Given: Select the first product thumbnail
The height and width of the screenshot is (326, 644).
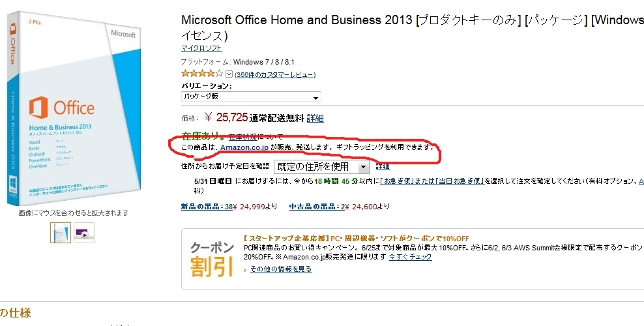Looking at the screenshot, I should (x=61, y=233).
